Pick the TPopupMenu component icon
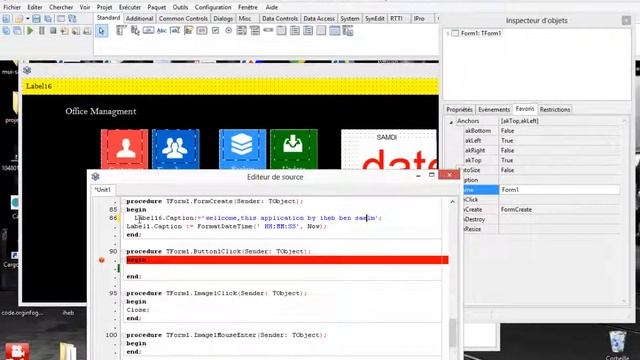Image resolution: width=640 pixels, height=360 pixels. 135,31
